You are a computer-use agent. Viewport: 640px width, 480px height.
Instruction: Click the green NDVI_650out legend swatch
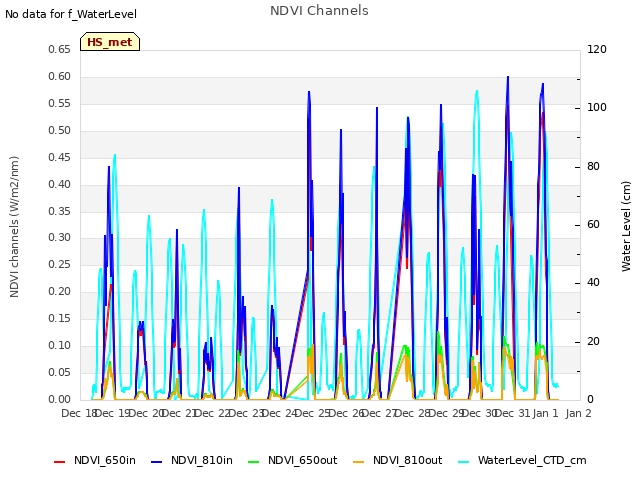pos(254,462)
